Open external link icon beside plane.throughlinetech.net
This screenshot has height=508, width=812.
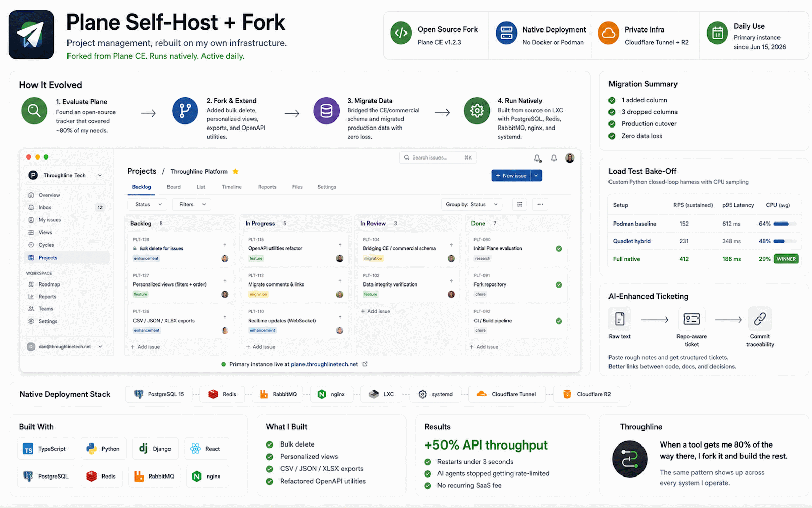tap(365, 364)
